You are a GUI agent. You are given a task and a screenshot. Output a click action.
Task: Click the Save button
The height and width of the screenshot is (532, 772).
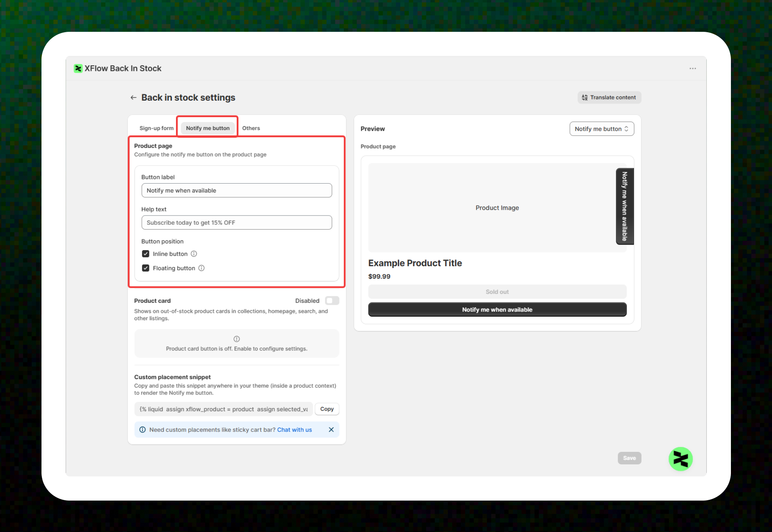coord(629,458)
